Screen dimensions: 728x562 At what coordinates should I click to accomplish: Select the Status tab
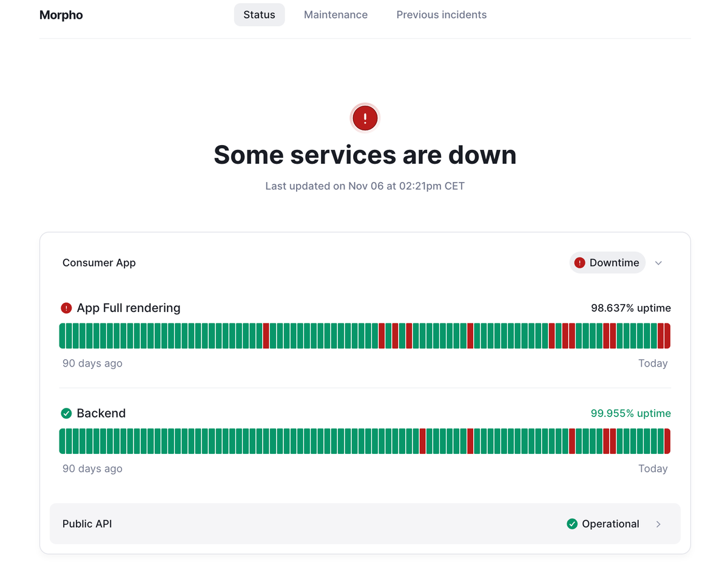tap(259, 15)
